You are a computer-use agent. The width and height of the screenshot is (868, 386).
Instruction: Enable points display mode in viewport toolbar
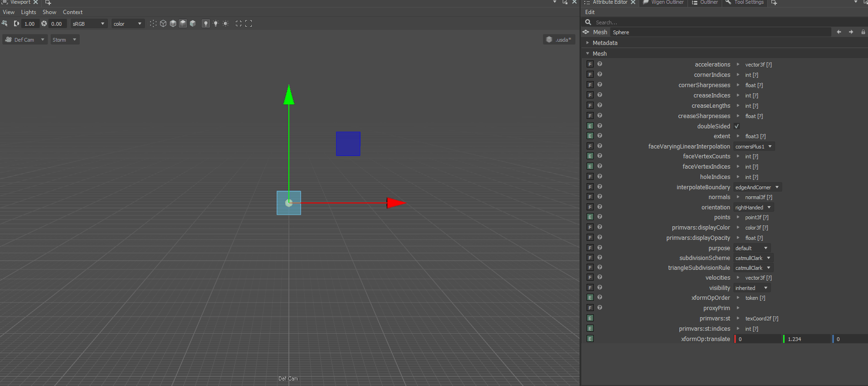pyautogui.click(x=153, y=23)
